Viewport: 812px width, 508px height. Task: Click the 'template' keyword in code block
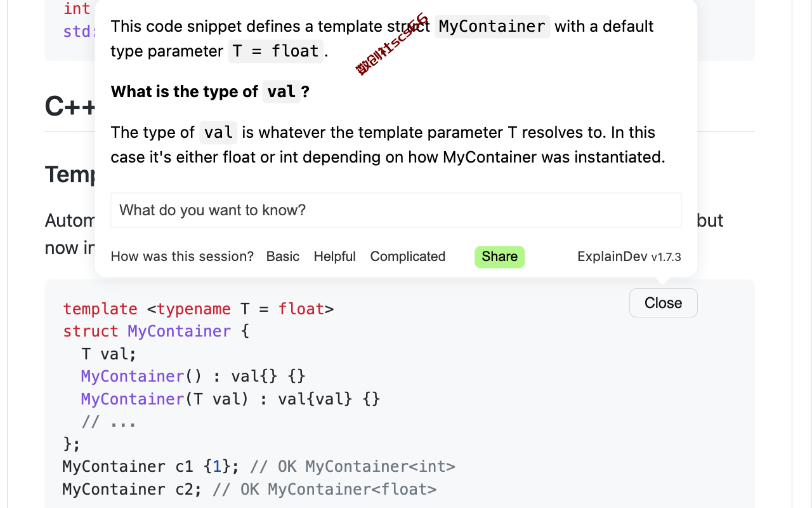[x=100, y=309]
